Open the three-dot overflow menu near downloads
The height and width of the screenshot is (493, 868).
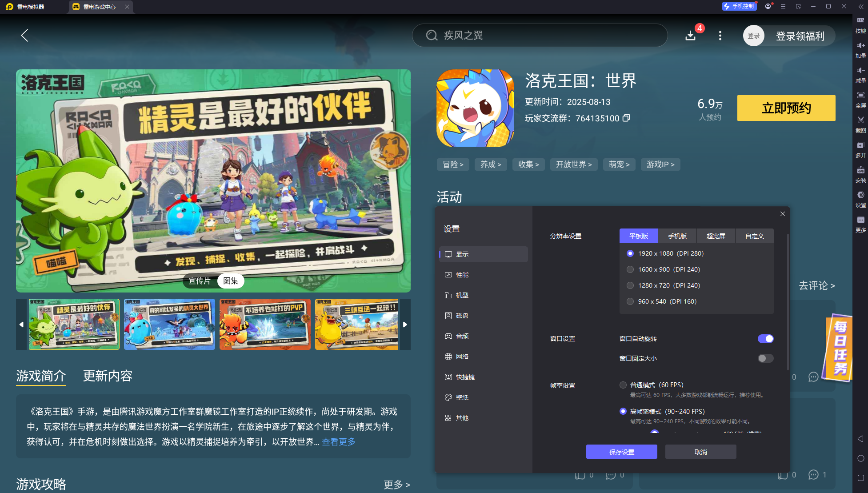click(720, 36)
